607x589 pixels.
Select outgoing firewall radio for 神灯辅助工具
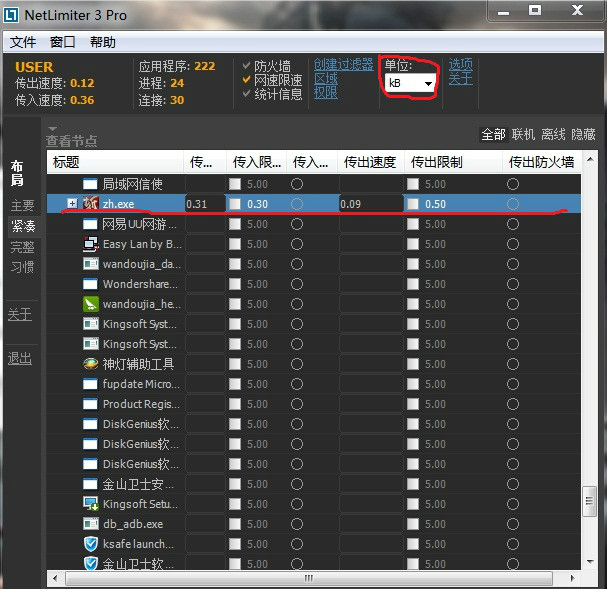[513, 364]
